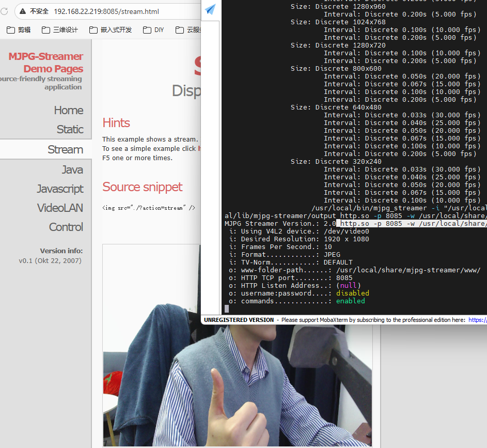Click the 'Size: Discrete 1280x720' terminal line
Viewport: 487px width, 448px height.
click(x=338, y=45)
